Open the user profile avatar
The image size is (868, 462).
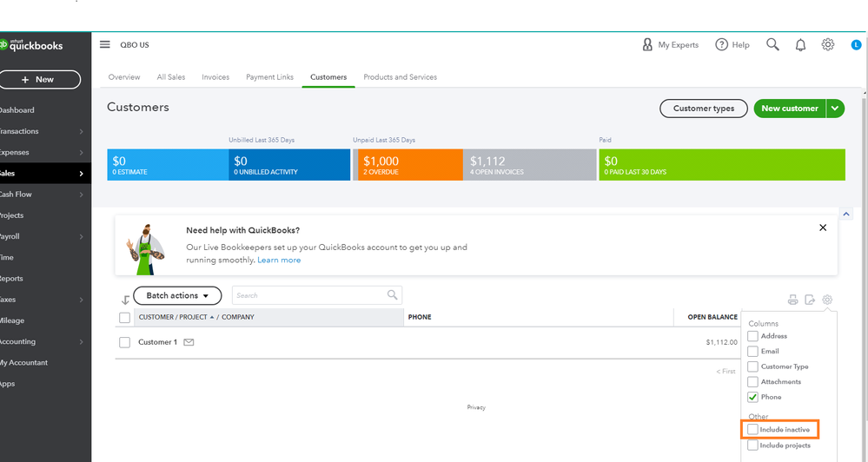pos(856,45)
